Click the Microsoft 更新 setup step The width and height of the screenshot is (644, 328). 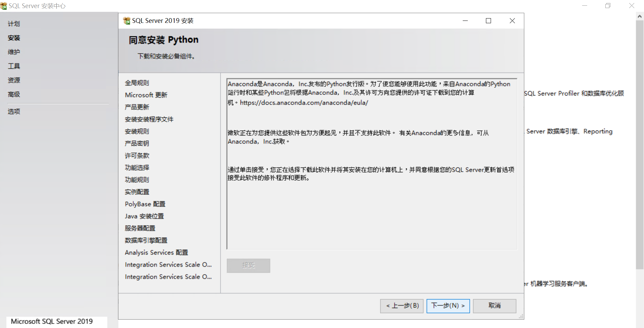click(146, 95)
